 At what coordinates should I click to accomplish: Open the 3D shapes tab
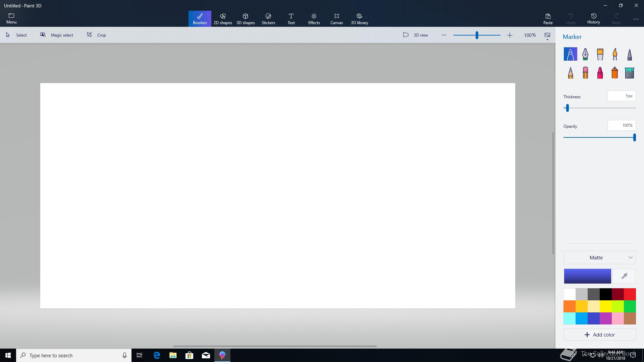pos(246,19)
